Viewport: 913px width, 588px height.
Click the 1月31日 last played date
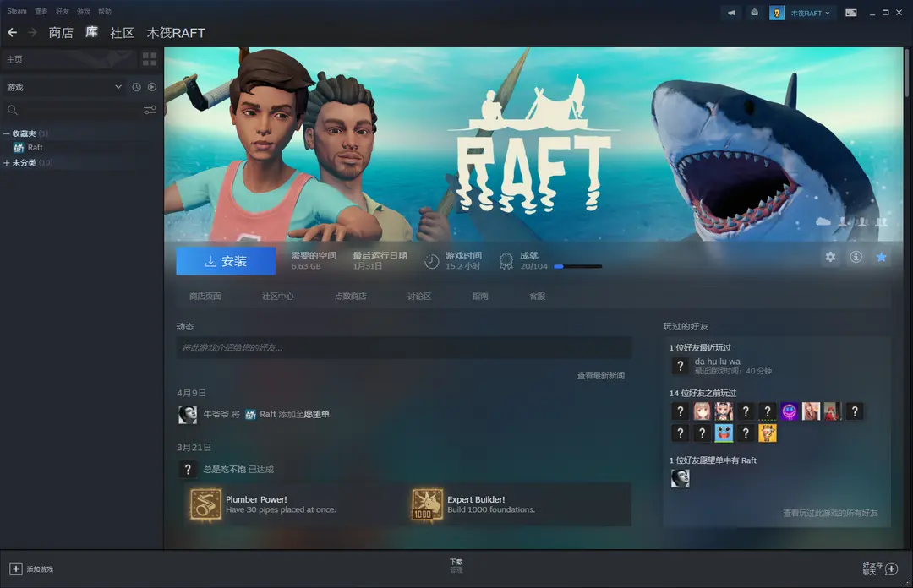tap(368, 266)
